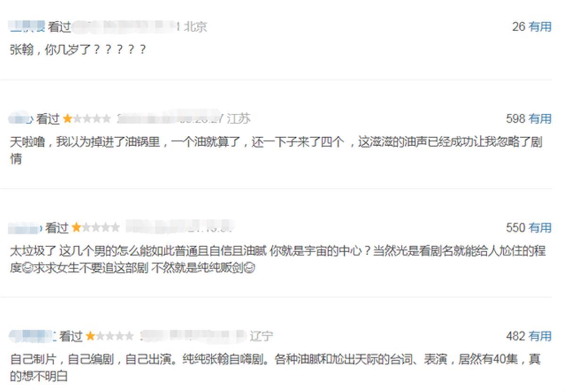Click the review text 张翰，你几岁了
Image resolution: width=566 pixels, height=392 pixels.
pos(78,49)
